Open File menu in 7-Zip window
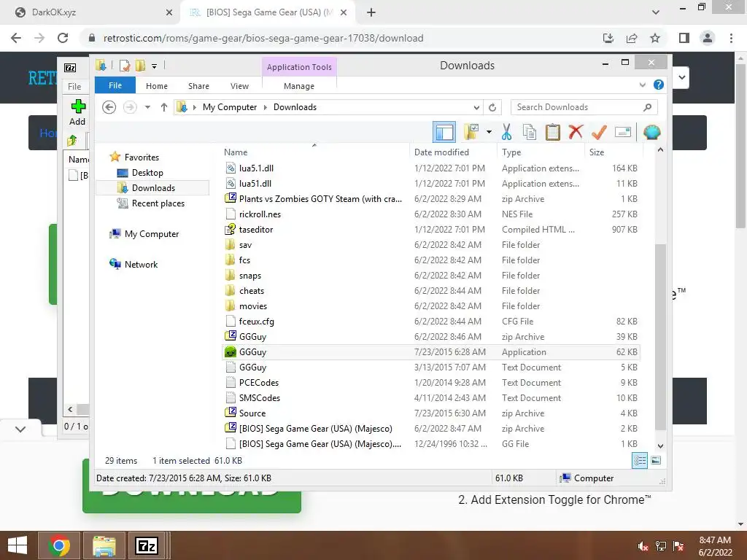 pos(74,87)
